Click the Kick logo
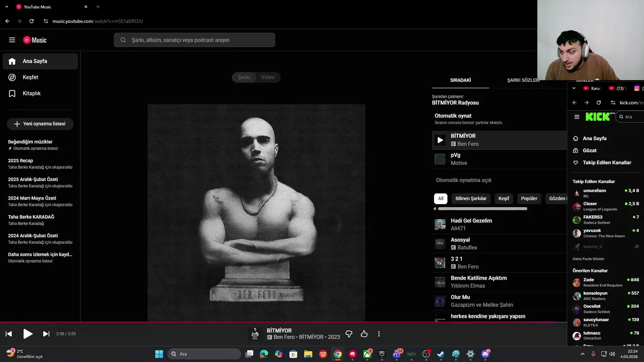The image size is (644, 362). (598, 117)
